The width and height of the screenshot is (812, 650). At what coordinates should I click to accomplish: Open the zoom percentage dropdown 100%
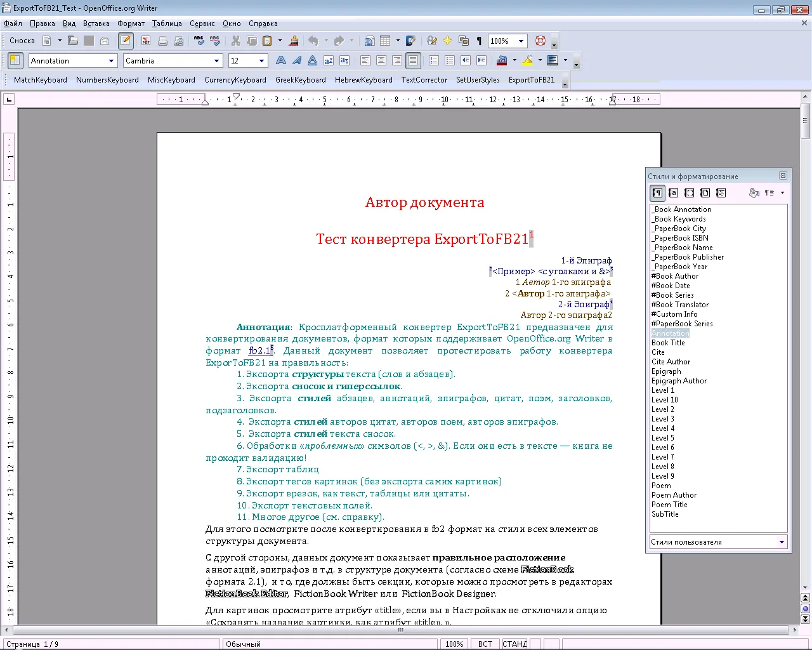521,41
